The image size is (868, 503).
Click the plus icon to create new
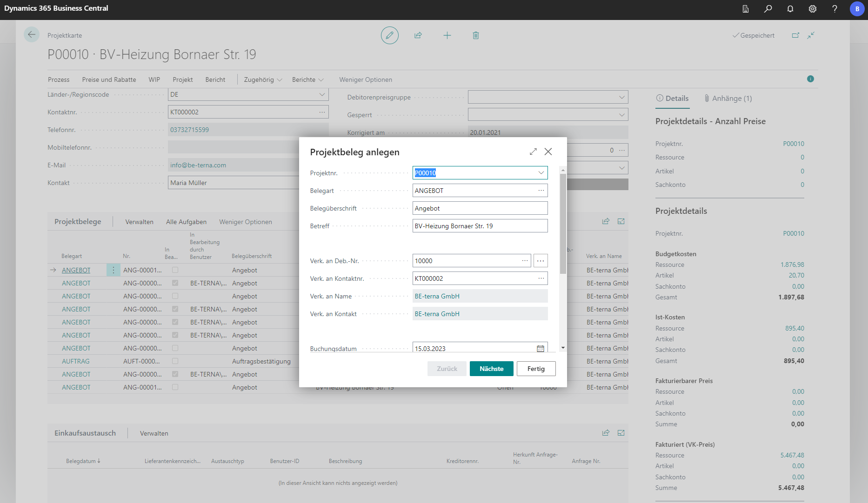pos(447,35)
